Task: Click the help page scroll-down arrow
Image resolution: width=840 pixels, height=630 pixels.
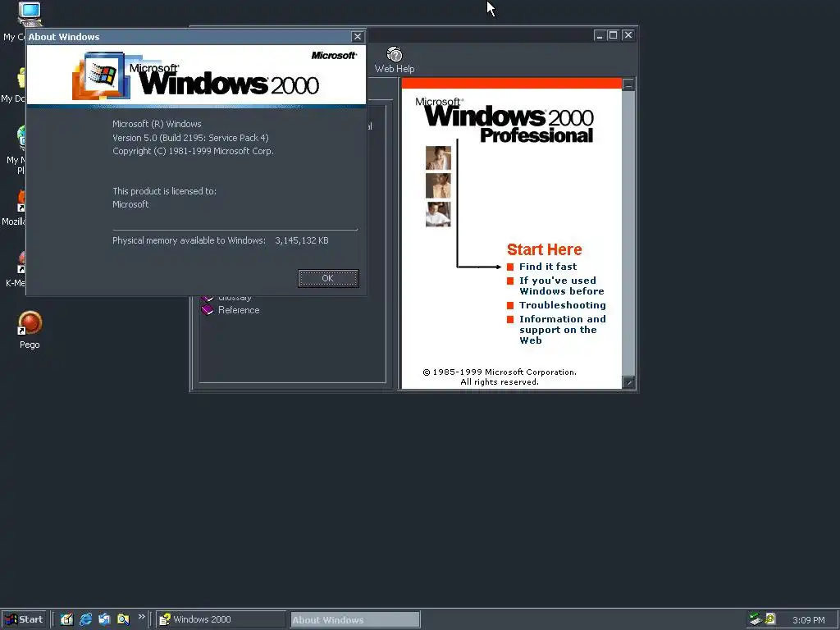Action: 628,382
